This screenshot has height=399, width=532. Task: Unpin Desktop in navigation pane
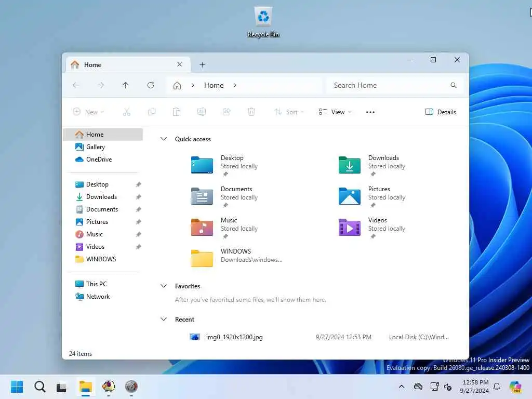(x=138, y=184)
